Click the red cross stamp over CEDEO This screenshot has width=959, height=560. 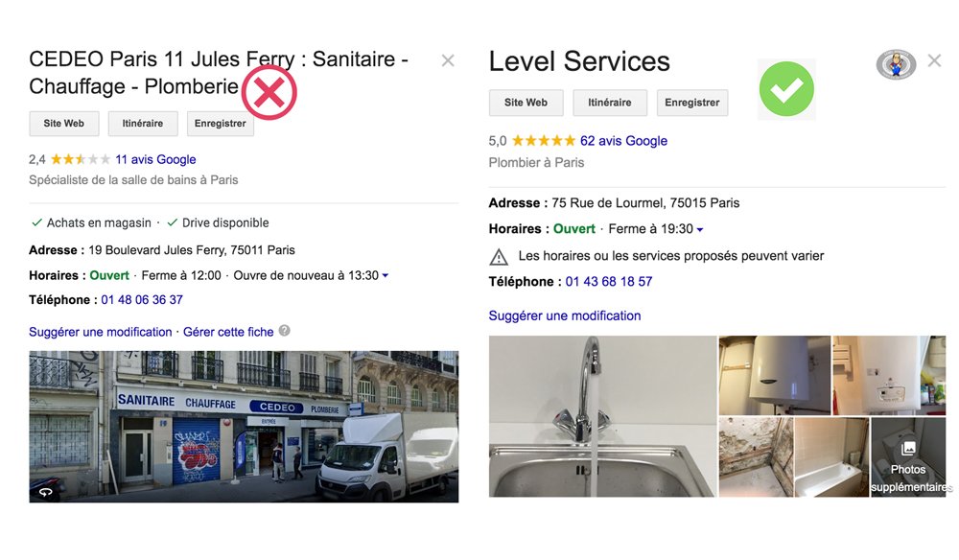[x=269, y=92]
